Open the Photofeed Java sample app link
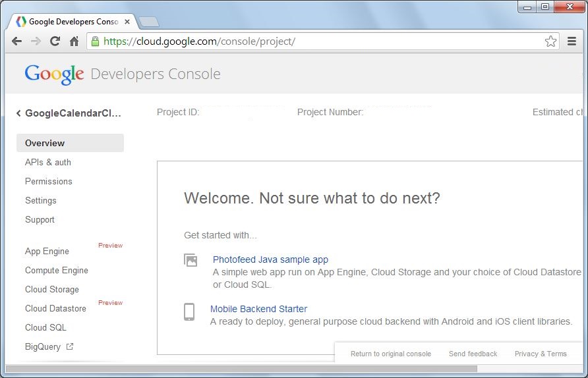Viewport: 588px width, 378px height. (x=270, y=259)
